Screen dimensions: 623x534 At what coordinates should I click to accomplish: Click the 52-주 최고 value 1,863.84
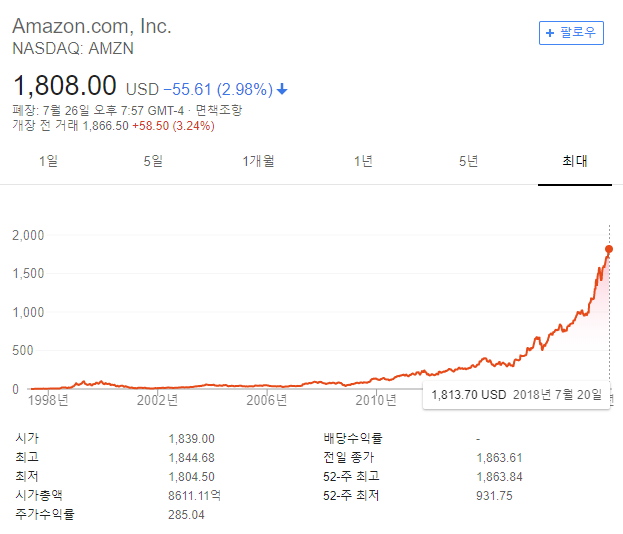pyautogui.click(x=498, y=476)
